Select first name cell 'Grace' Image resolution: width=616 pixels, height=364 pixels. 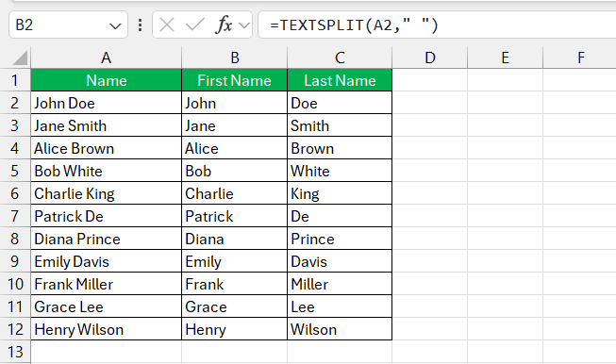point(235,306)
